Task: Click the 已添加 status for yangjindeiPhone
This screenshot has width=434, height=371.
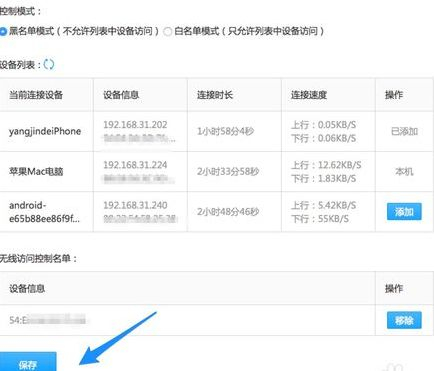Action: 404,131
